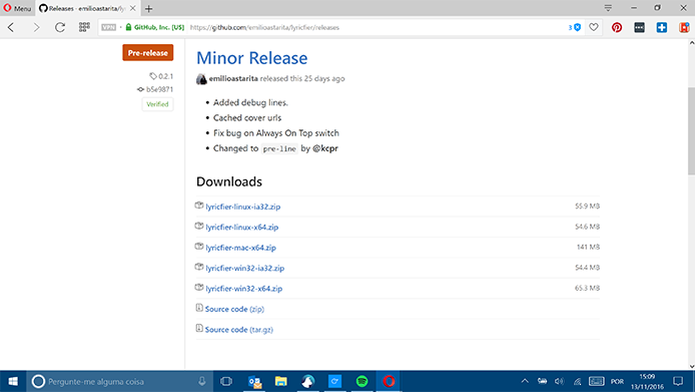This screenshot has width=695, height=392.
Task: Click package icon beside lyricfier-win32-x64.zip
Action: point(199,287)
